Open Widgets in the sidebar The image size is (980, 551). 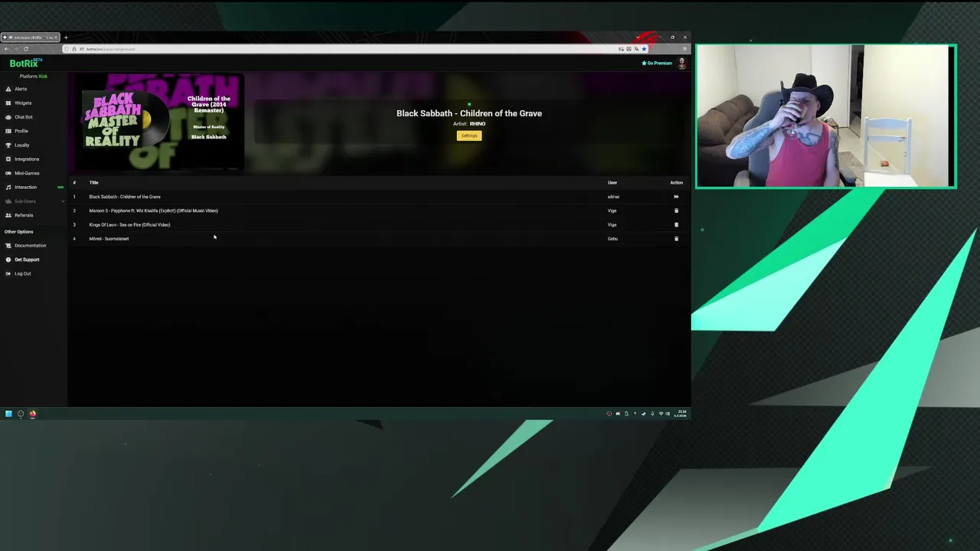pos(23,103)
